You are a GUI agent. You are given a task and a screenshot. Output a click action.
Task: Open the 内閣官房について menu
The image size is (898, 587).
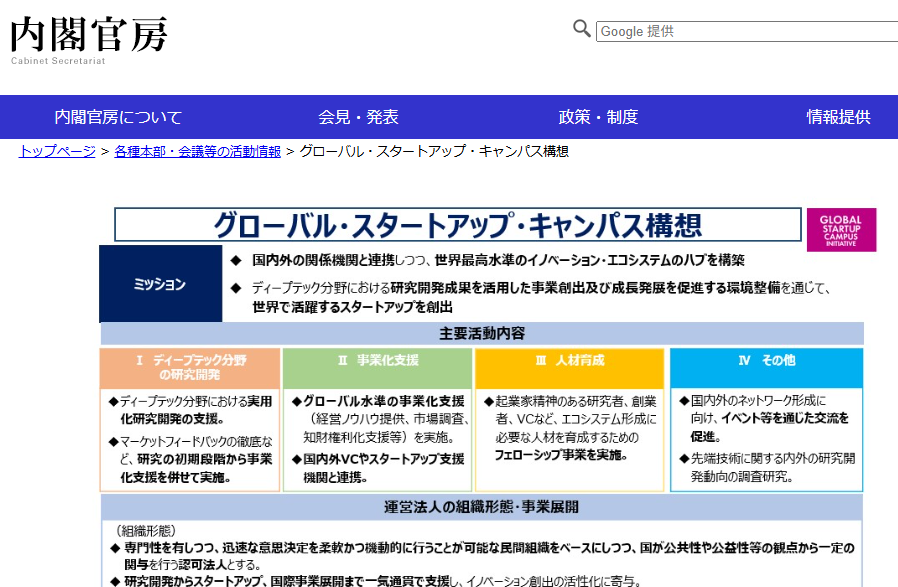click(118, 117)
